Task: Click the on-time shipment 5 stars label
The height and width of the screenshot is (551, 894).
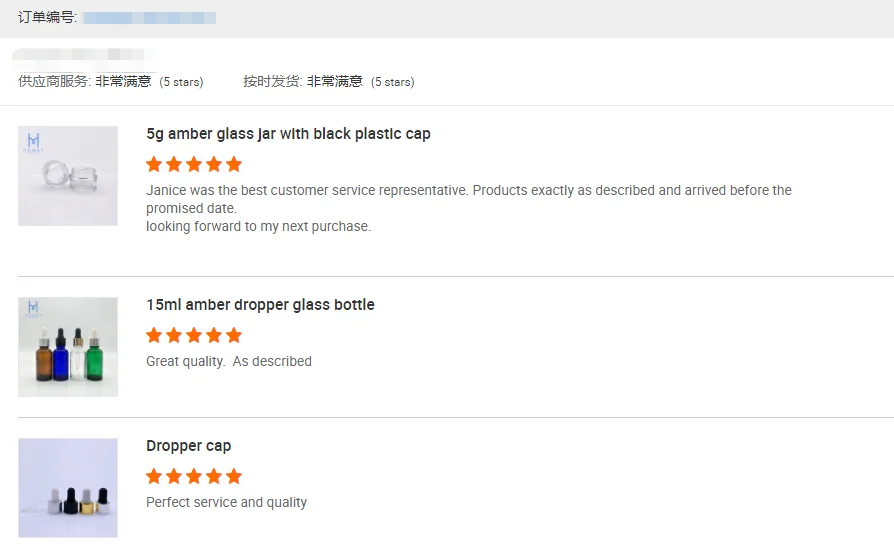Action: 392,82
